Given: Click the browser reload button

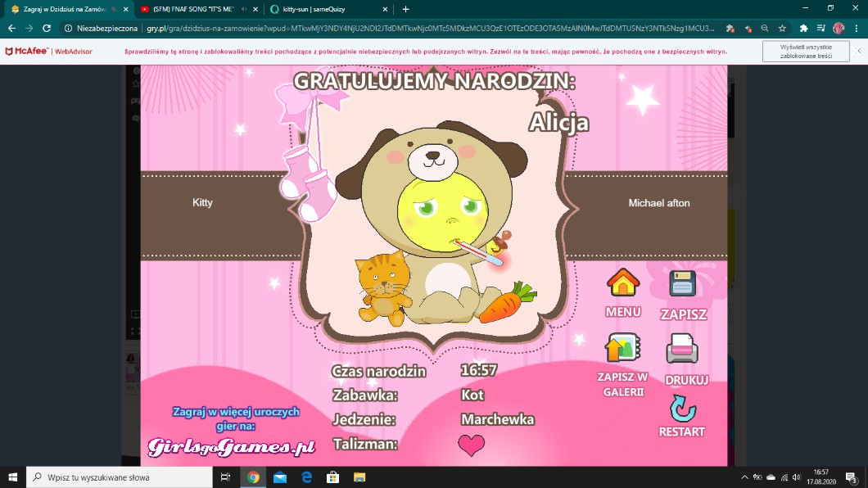Looking at the screenshot, I should pos(47,28).
